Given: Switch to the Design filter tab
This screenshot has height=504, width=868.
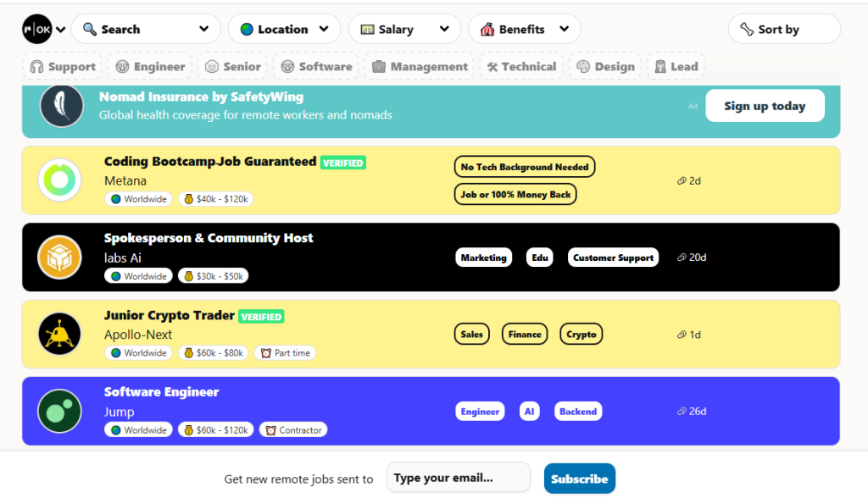Looking at the screenshot, I should [604, 65].
